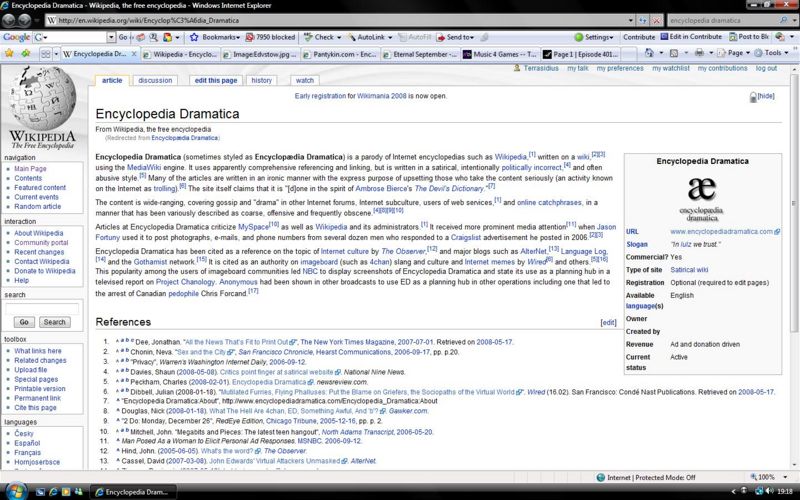The height and width of the screenshot is (500, 800).
Task: Open the 'edit this page' tab
Action: point(215,80)
